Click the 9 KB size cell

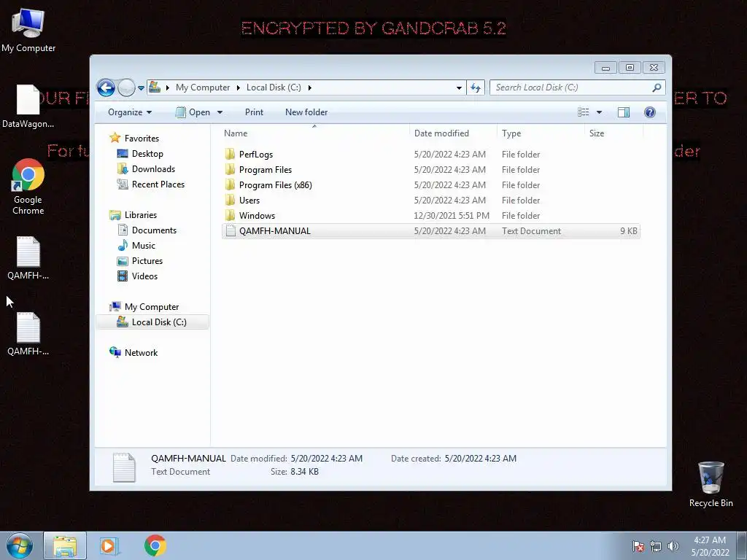click(x=628, y=231)
